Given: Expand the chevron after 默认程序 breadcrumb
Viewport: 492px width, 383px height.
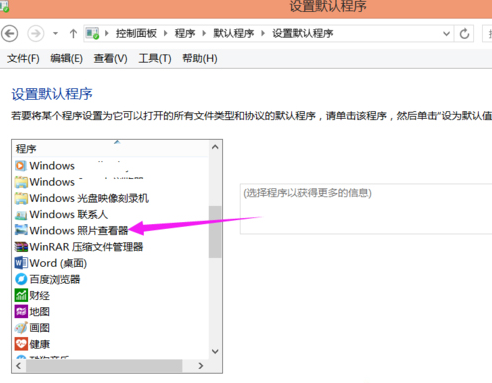Looking at the screenshot, I should [x=263, y=33].
